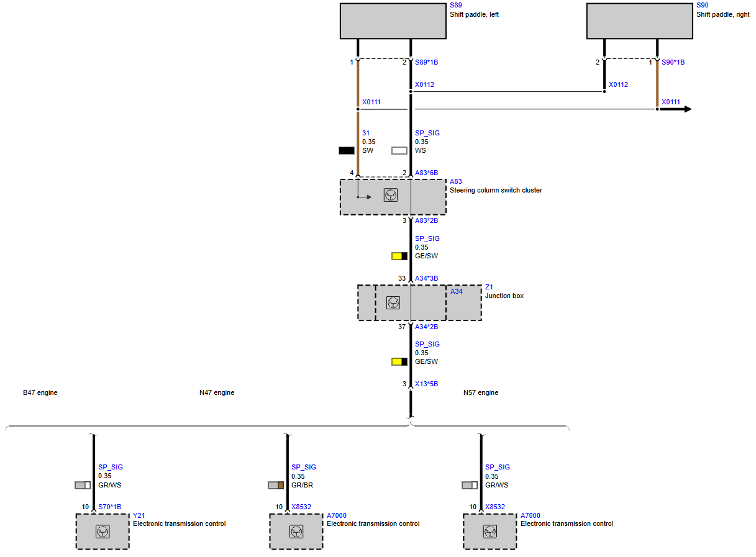Select the S89 left shift paddle component box
The image size is (756, 557).
coord(393,22)
